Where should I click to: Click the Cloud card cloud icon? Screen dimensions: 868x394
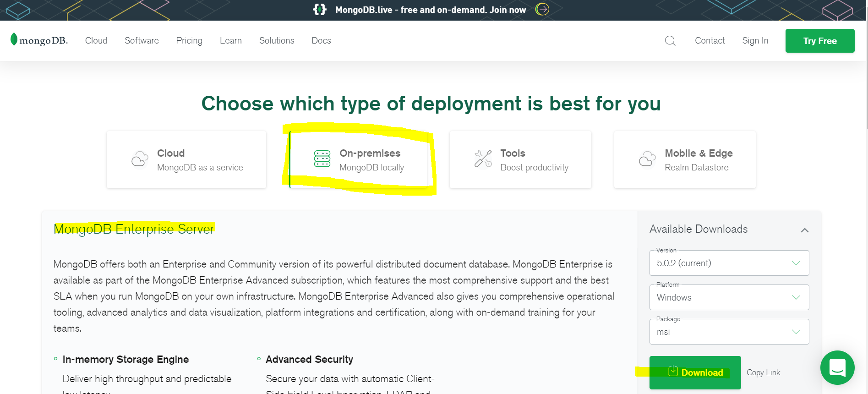point(140,159)
